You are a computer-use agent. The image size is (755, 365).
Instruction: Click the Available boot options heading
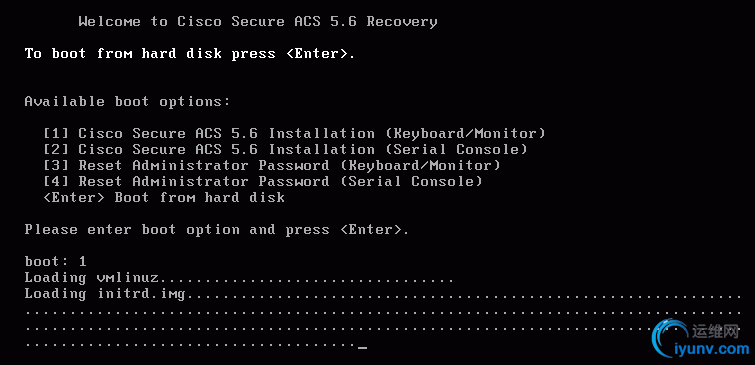point(128,102)
